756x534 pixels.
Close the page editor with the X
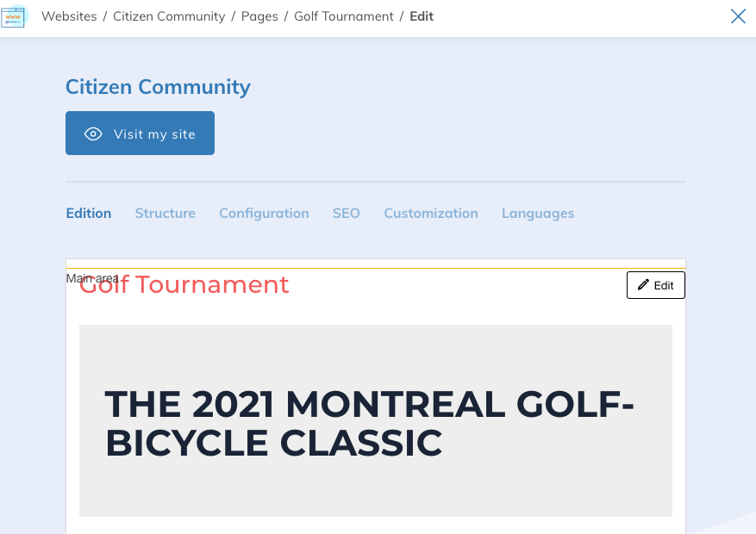click(x=738, y=16)
